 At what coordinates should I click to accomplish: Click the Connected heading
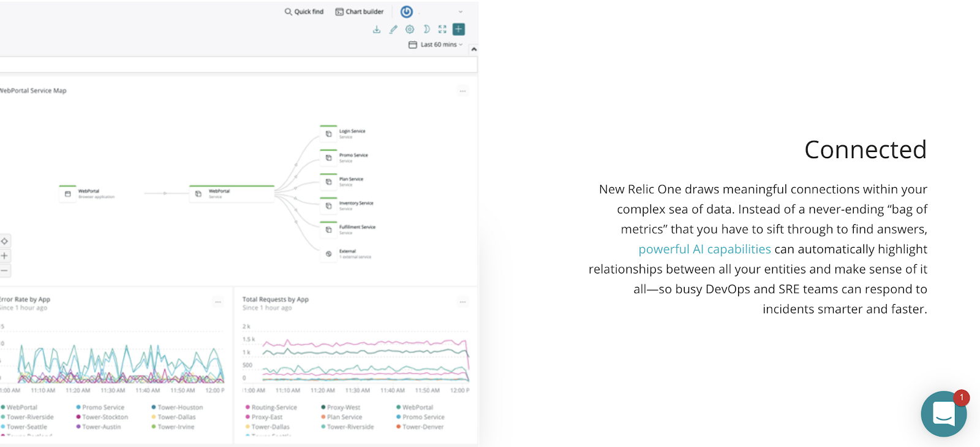click(865, 150)
